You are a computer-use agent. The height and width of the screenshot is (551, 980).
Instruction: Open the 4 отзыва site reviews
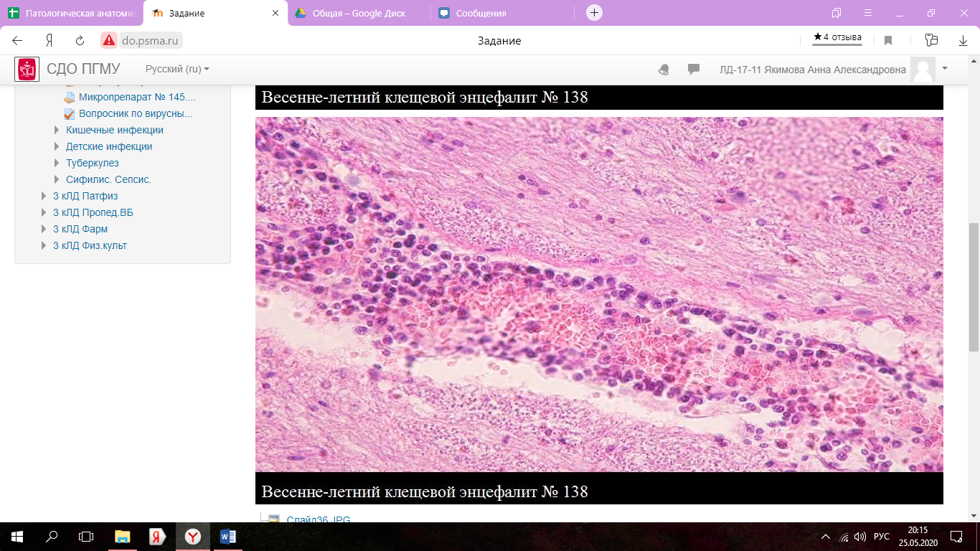837,37
